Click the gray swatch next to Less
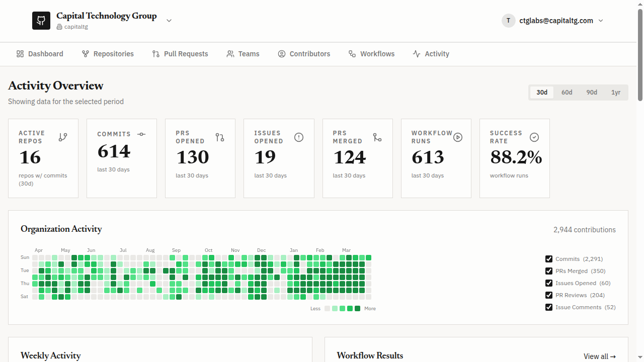The height and width of the screenshot is (362, 644). pos(327,309)
